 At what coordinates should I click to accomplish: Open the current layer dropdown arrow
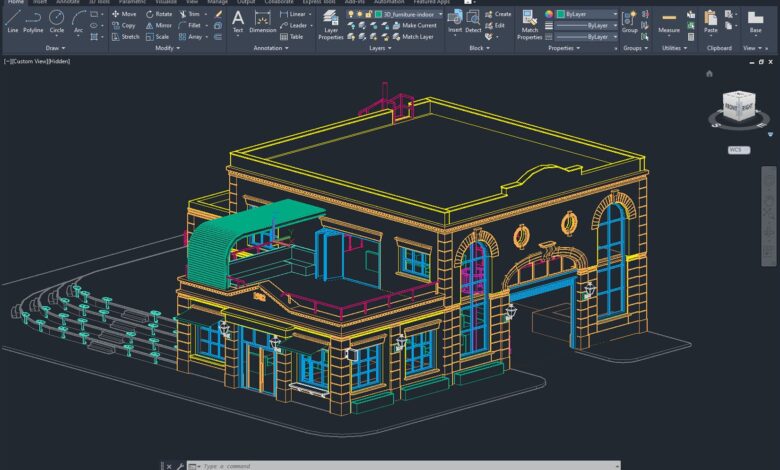440,14
